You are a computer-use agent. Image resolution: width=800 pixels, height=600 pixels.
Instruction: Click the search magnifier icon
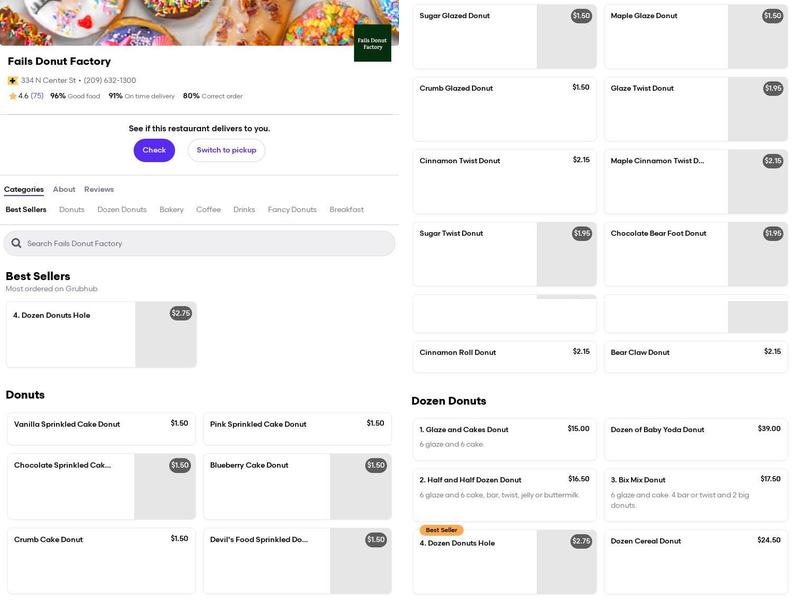[16, 243]
